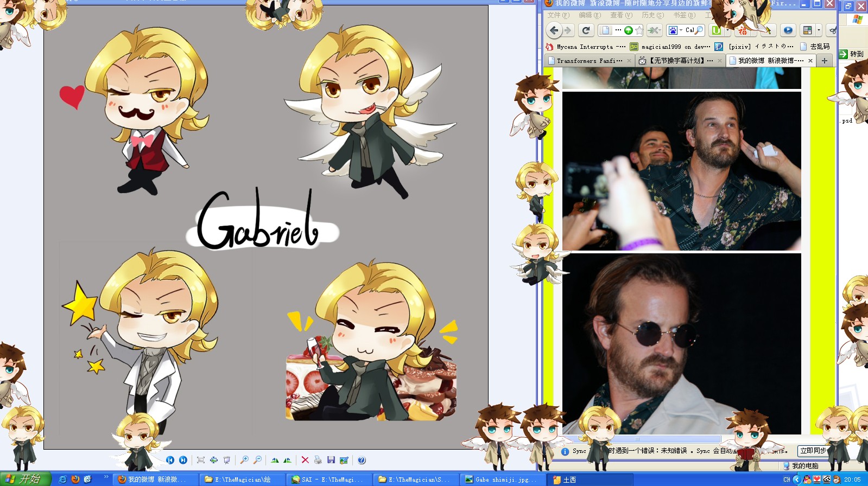Switch to Gabe shimiji.jpg taskbar button

point(504,479)
